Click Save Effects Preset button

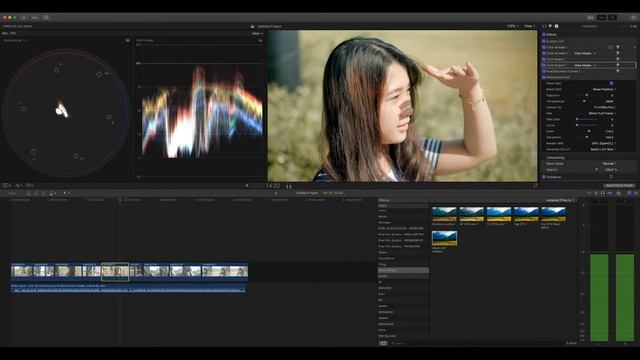click(x=620, y=186)
